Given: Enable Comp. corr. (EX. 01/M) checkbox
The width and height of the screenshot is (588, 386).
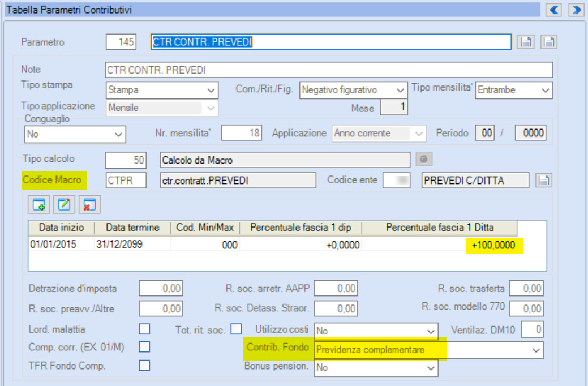Looking at the screenshot, I should (x=144, y=346).
